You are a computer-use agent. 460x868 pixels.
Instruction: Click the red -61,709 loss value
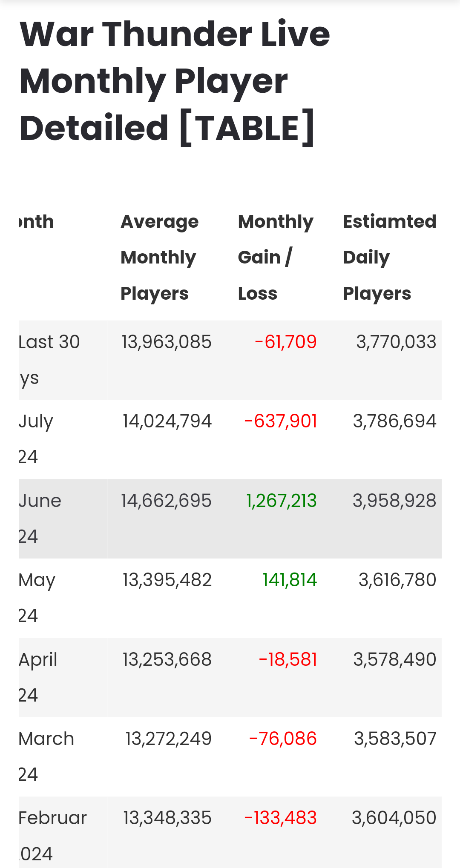(x=285, y=342)
